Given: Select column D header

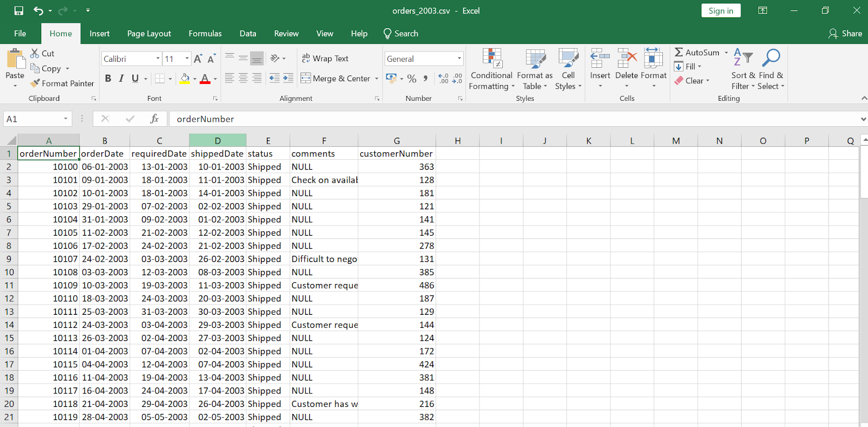Looking at the screenshot, I should click(218, 141).
